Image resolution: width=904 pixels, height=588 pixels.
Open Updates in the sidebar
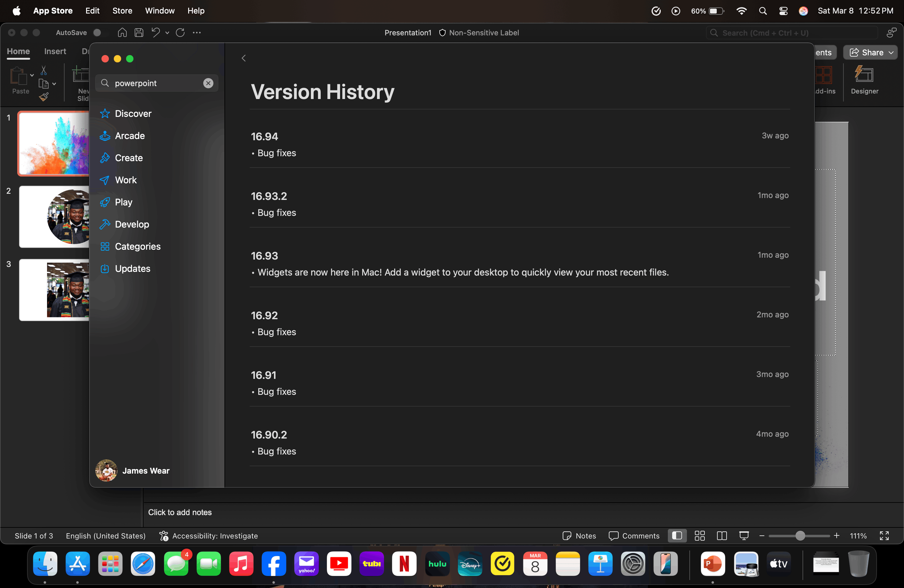coord(132,268)
